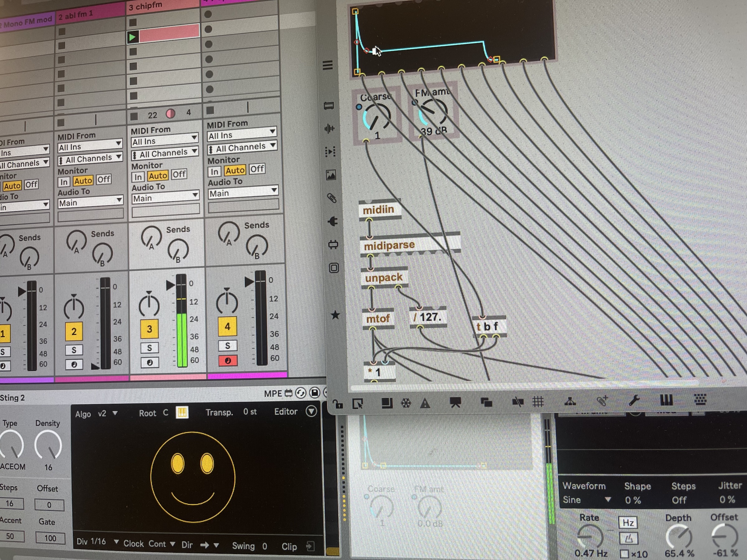The image size is (747, 560).
Task: Toggle the patcher grid icon
Action: point(538,402)
